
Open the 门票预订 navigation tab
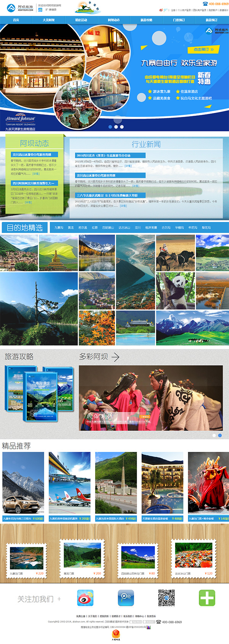(179, 20)
